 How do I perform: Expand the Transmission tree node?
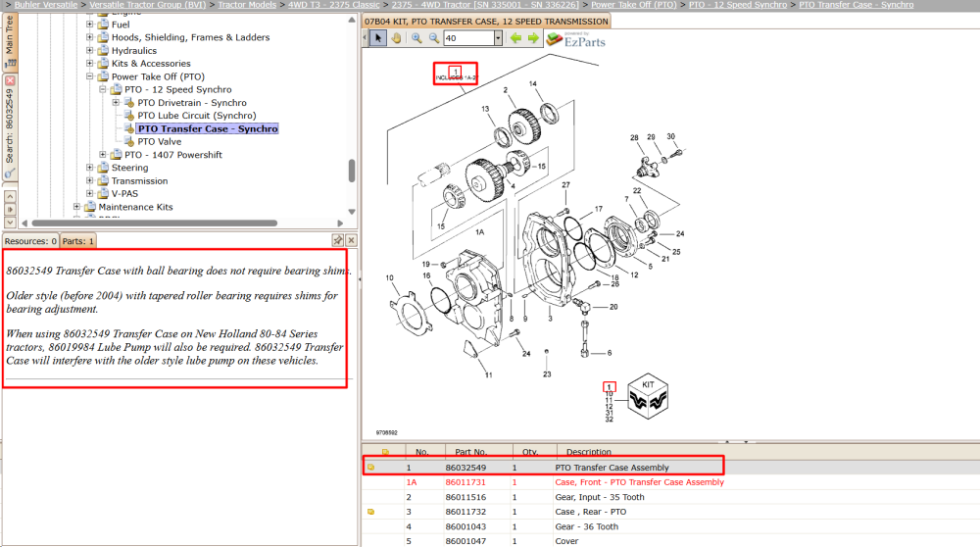89,180
